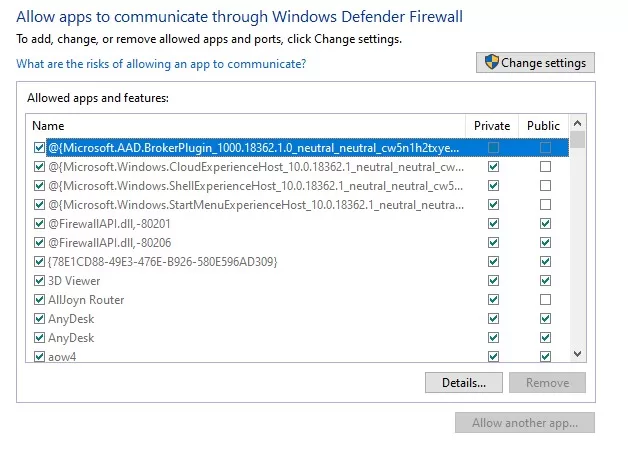Click the Allow another app button
Viewport: 628px width, 457px height.
coord(525,423)
